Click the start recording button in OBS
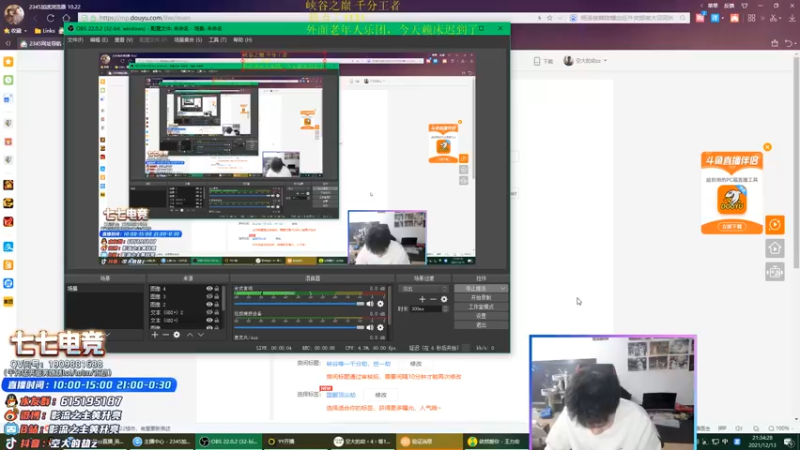The width and height of the screenshot is (800, 450). pyautogui.click(x=481, y=297)
